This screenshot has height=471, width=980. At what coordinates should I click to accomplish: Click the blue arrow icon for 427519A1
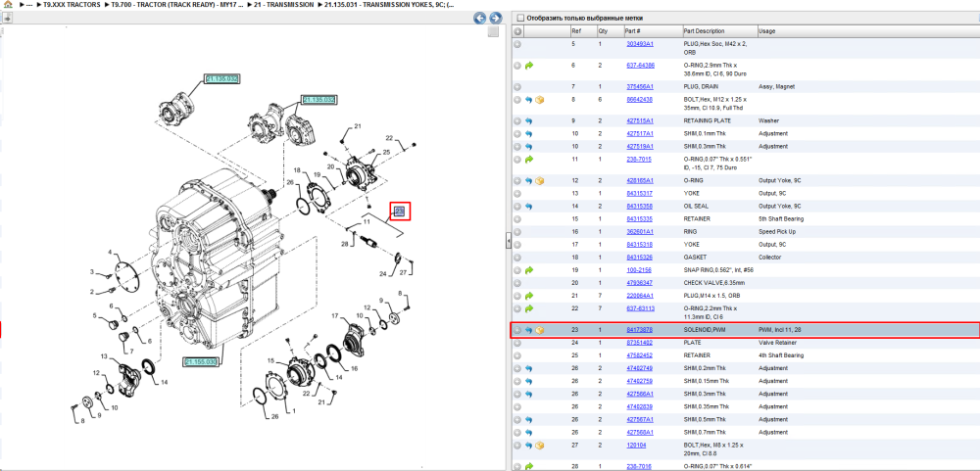tap(529, 146)
